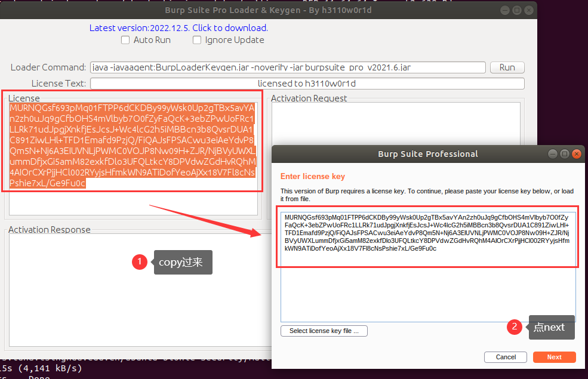The height and width of the screenshot is (379, 588).
Task: Click the 'Loader Command:' label
Action: [48, 67]
